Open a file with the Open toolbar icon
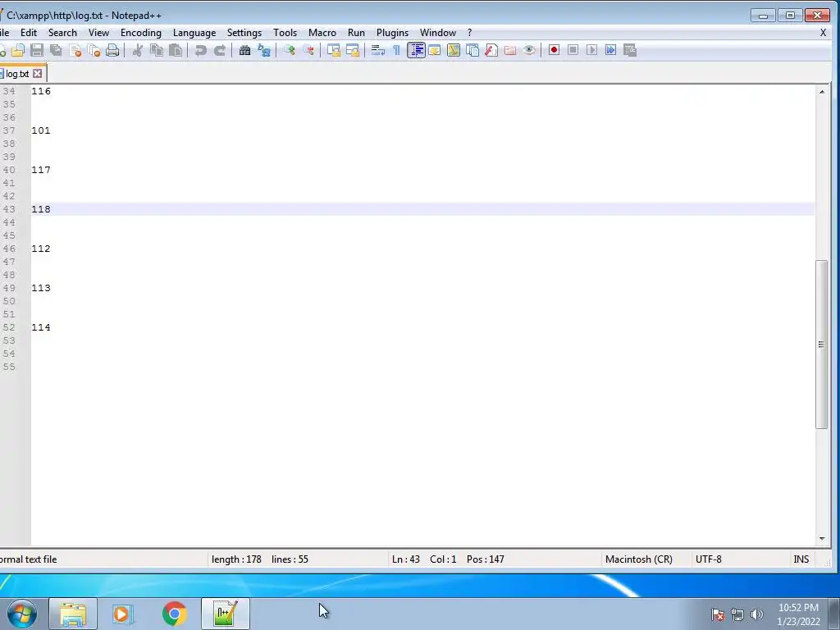The height and width of the screenshot is (630, 840). click(x=18, y=50)
